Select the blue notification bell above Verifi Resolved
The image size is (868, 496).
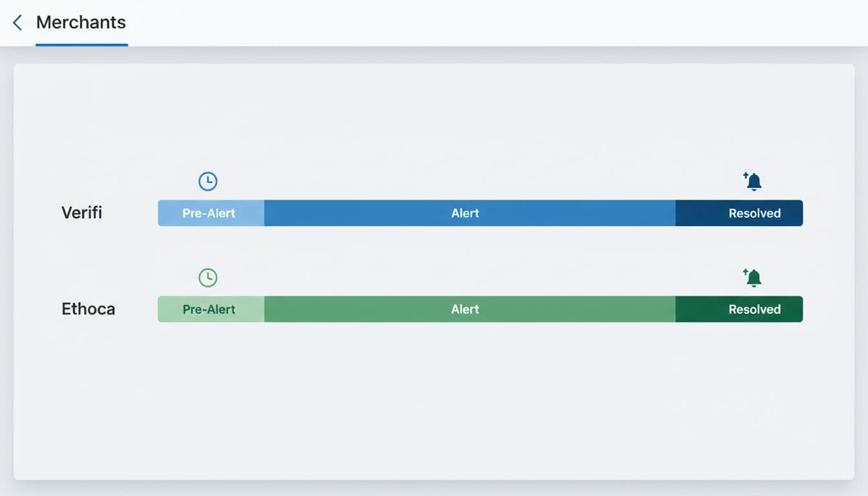coord(752,181)
